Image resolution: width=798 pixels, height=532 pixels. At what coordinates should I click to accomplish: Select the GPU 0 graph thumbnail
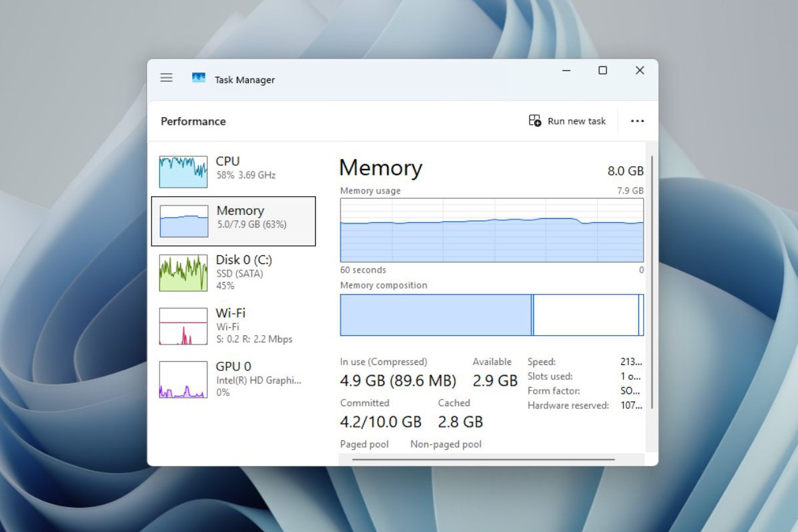tap(183, 380)
